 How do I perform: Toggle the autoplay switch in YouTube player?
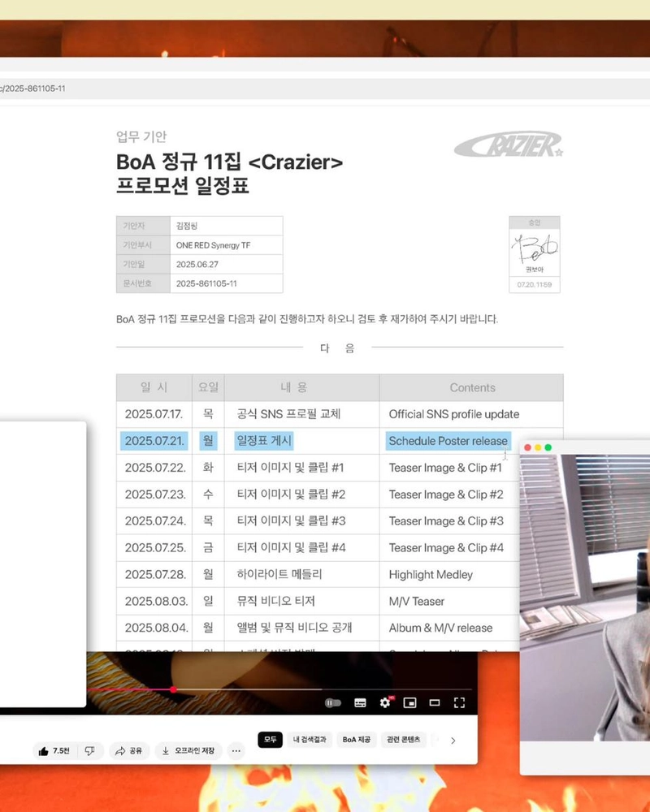coord(333,702)
